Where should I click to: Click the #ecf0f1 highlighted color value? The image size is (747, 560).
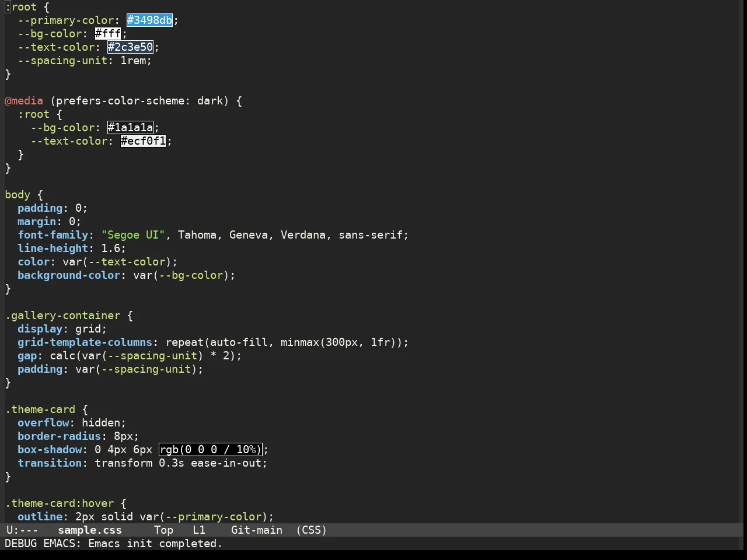(143, 141)
